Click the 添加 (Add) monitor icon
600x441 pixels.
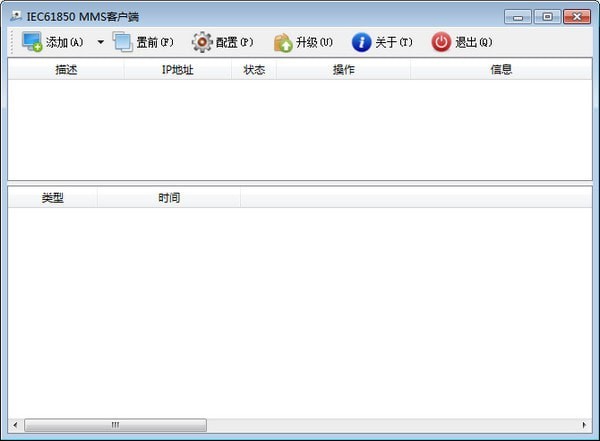[x=32, y=42]
